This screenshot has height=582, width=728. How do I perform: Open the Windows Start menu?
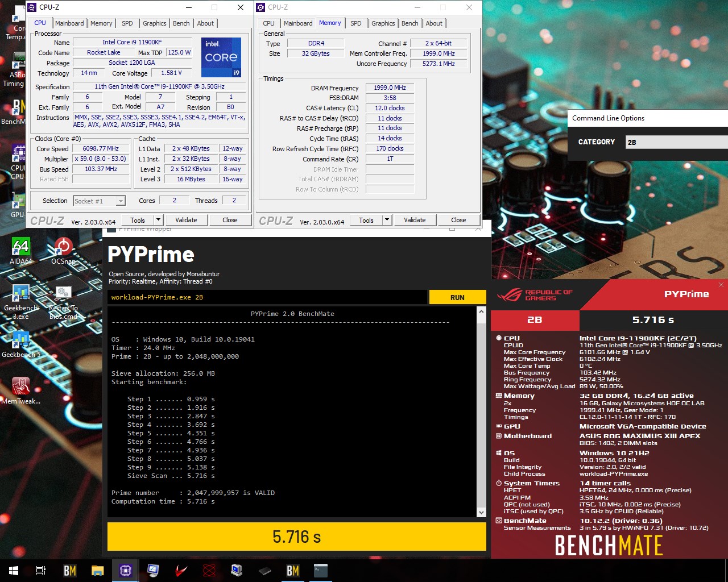[14, 570]
